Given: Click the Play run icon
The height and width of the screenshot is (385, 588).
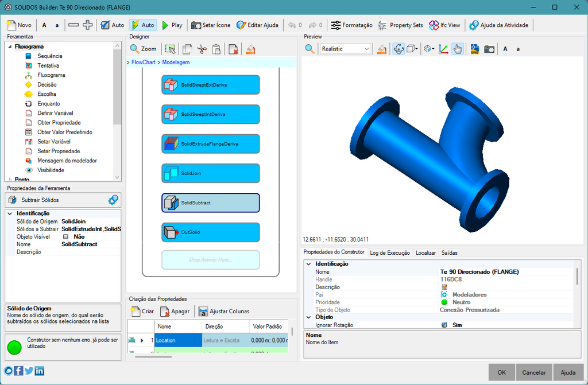Looking at the screenshot, I should pyautogui.click(x=165, y=25).
